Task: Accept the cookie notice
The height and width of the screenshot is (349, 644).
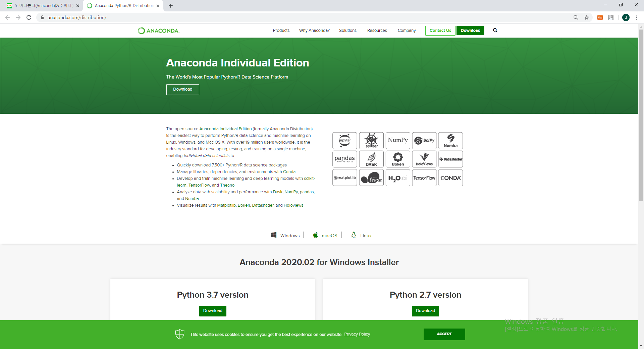Action: point(444,334)
